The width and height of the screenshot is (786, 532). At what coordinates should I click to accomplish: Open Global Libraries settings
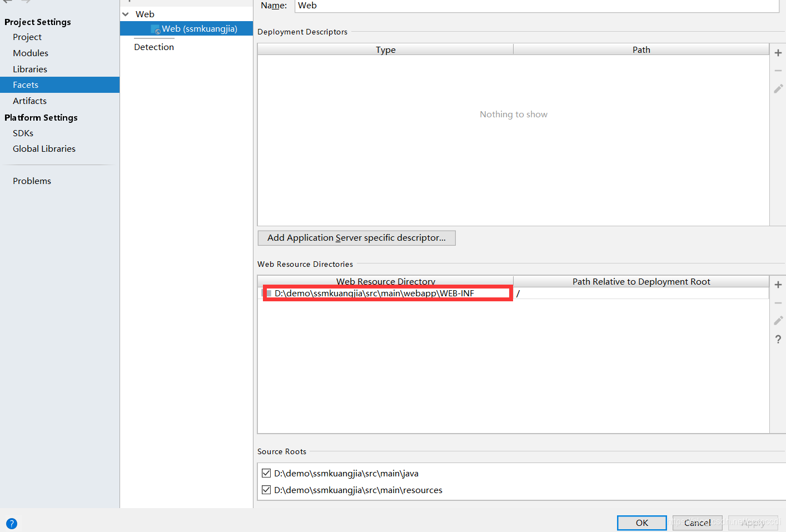(x=44, y=149)
